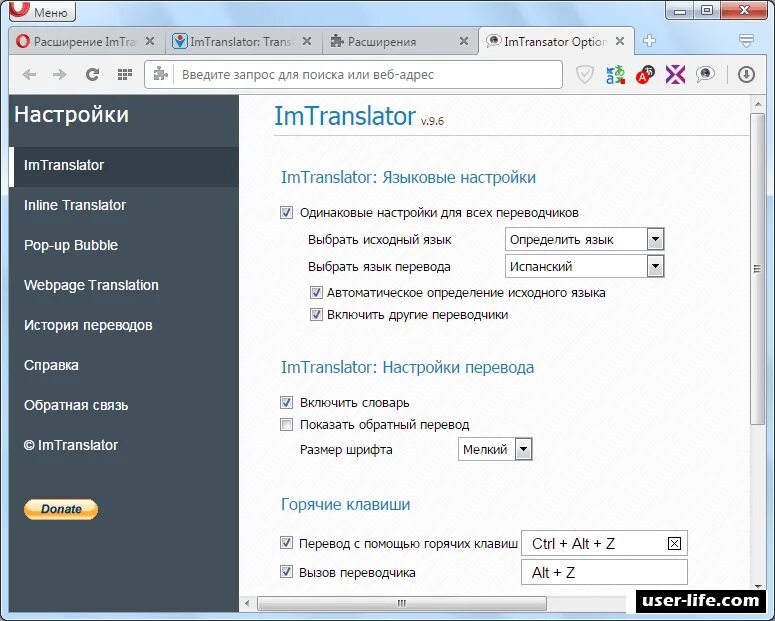Screen dimensions: 775x621
Task: Click the Donate button
Action: point(61,509)
